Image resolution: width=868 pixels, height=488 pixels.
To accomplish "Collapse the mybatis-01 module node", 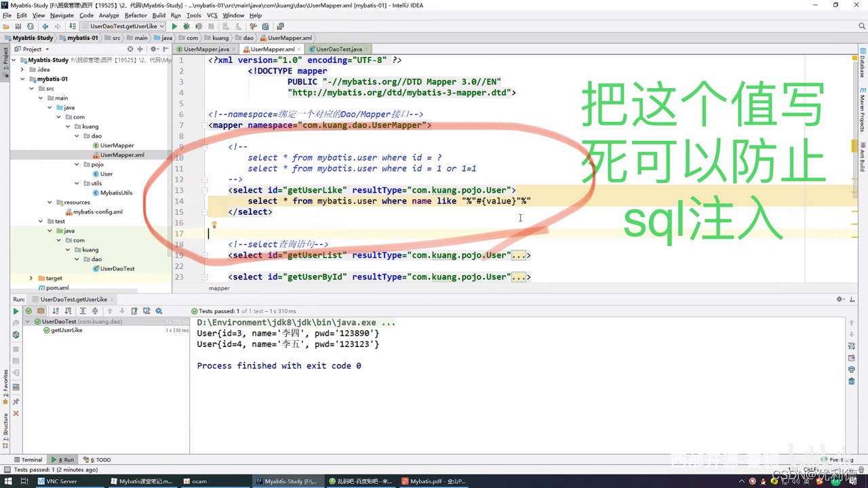I will pyautogui.click(x=22, y=79).
